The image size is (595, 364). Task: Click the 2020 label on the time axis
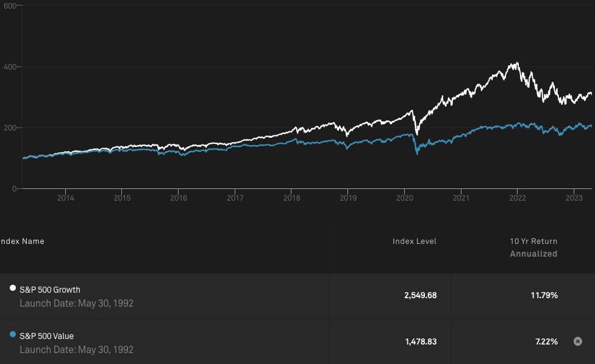pyautogui.click(x=405, y=198)
